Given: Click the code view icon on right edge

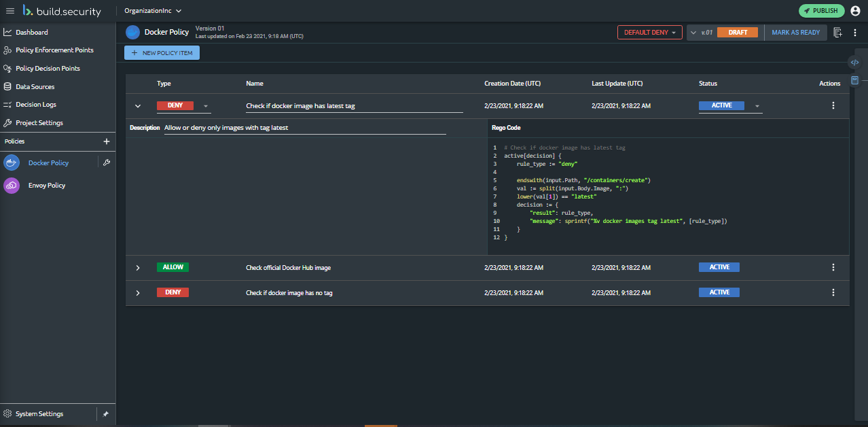Looking at the screenshot, I should 854,63.
